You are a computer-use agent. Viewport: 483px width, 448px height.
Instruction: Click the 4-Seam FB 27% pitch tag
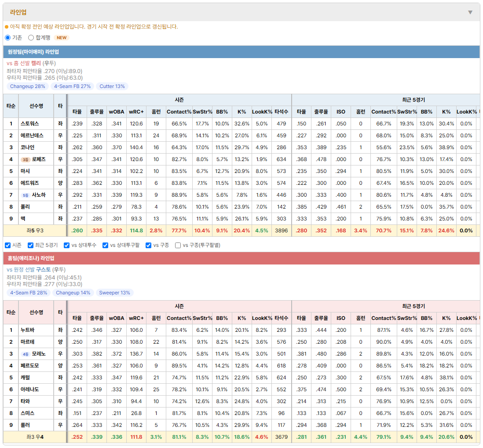click(73, 86)
